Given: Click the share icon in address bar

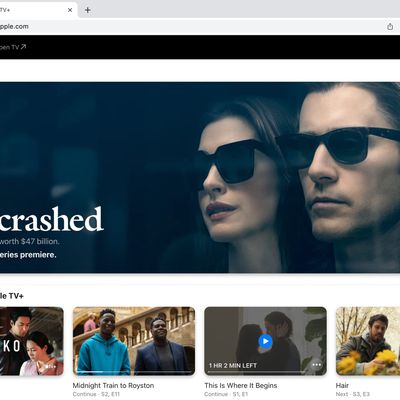Looking at the screenshot, I should [x=390, y=27].
